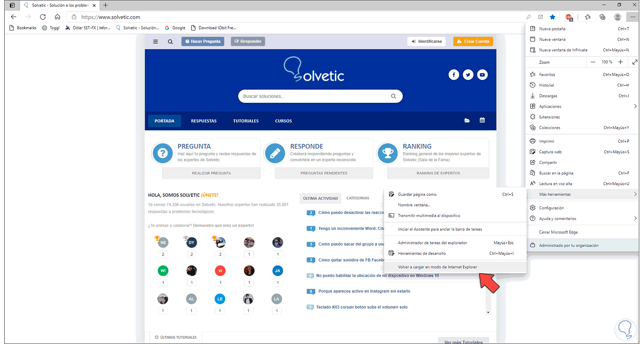This screenshot has height=344, width=644.
Task: Open the profile avatar icon
Action: point(617,17)
